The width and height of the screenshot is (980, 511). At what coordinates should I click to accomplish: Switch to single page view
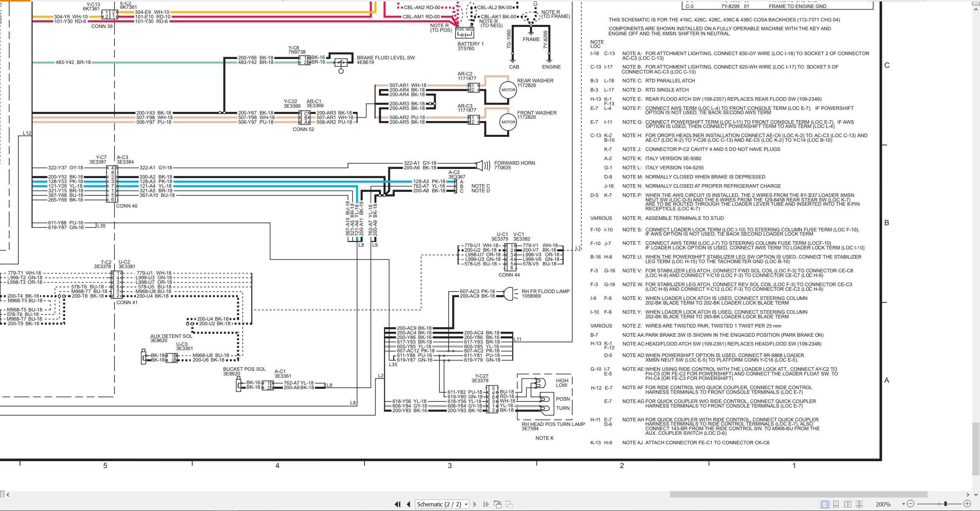[x=825, y=504]
